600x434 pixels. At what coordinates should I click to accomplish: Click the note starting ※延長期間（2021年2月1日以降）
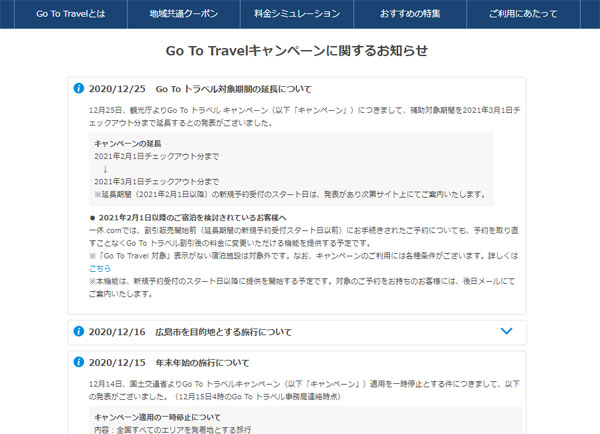[290, 194]
